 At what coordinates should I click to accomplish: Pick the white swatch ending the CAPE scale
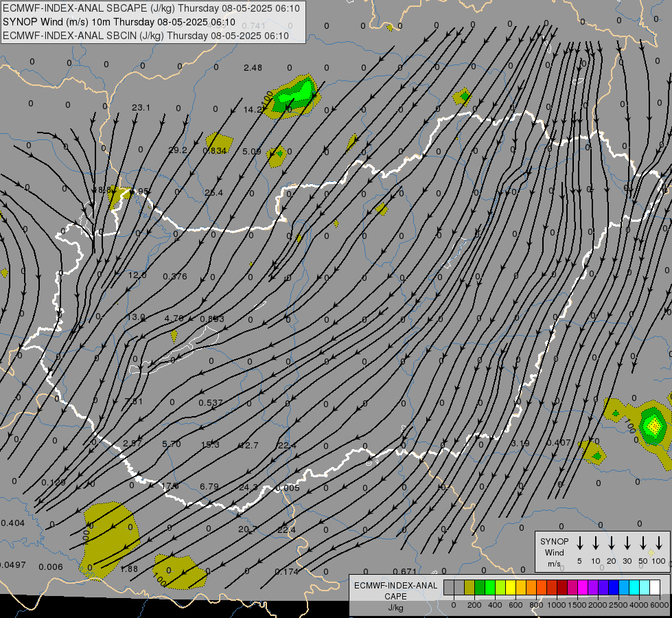click(654, 588)
